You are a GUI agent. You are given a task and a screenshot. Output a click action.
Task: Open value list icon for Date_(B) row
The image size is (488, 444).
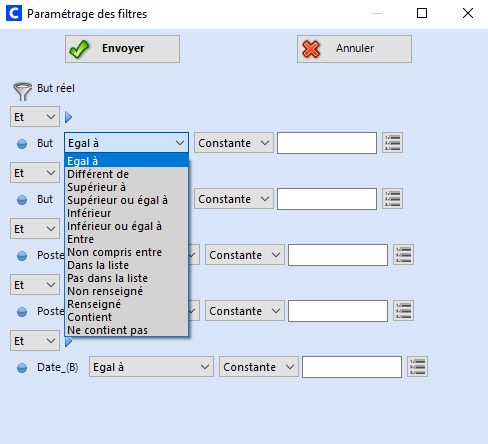coord(417,367)
